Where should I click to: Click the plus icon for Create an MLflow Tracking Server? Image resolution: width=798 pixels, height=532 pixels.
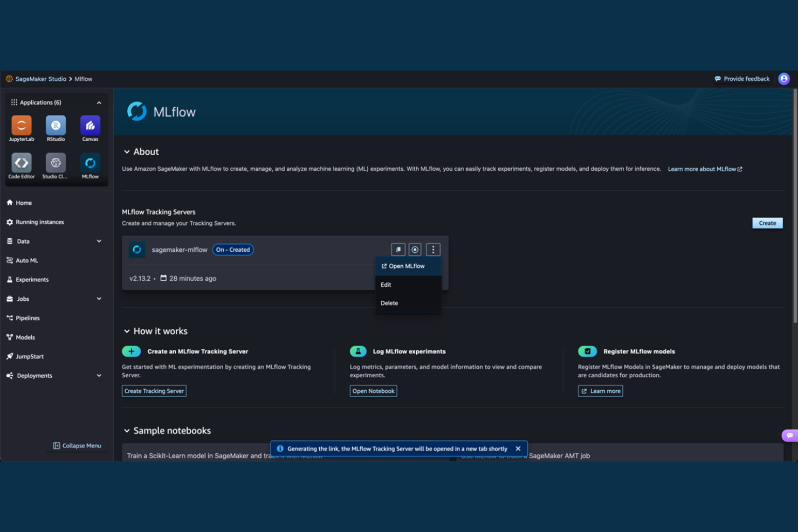point(131,351)
